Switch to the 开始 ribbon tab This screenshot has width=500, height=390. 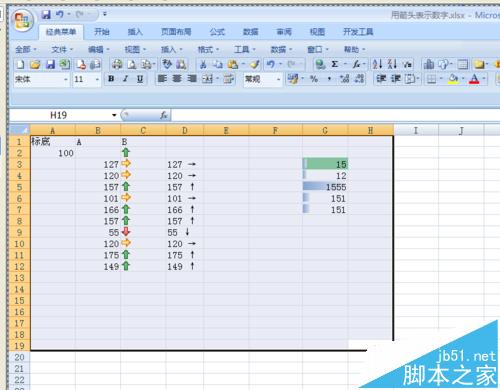[102, 32]
